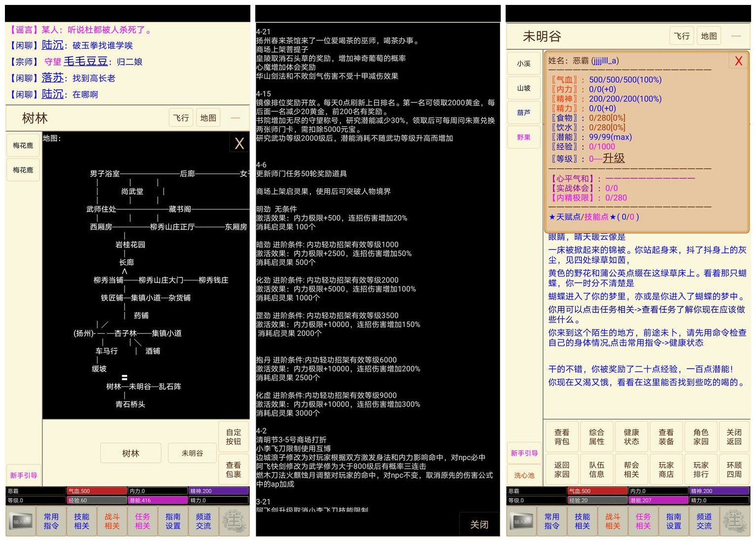Open 任务相关 in the right panel toolbar
The image size is (756, 542).
643,521
